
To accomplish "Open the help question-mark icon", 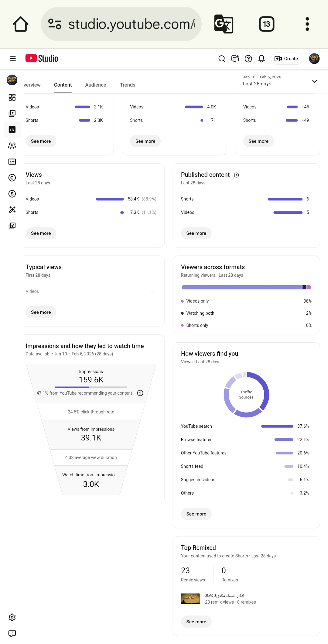I will (248, 59).
